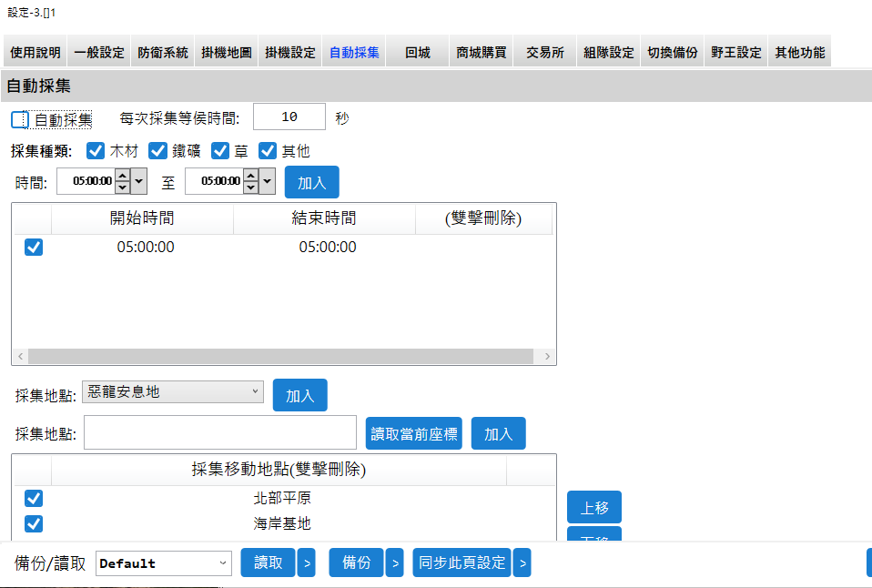Toggle the 鐵礦 checkbox
Screen dimensions: 872x588
coord(157,151)
